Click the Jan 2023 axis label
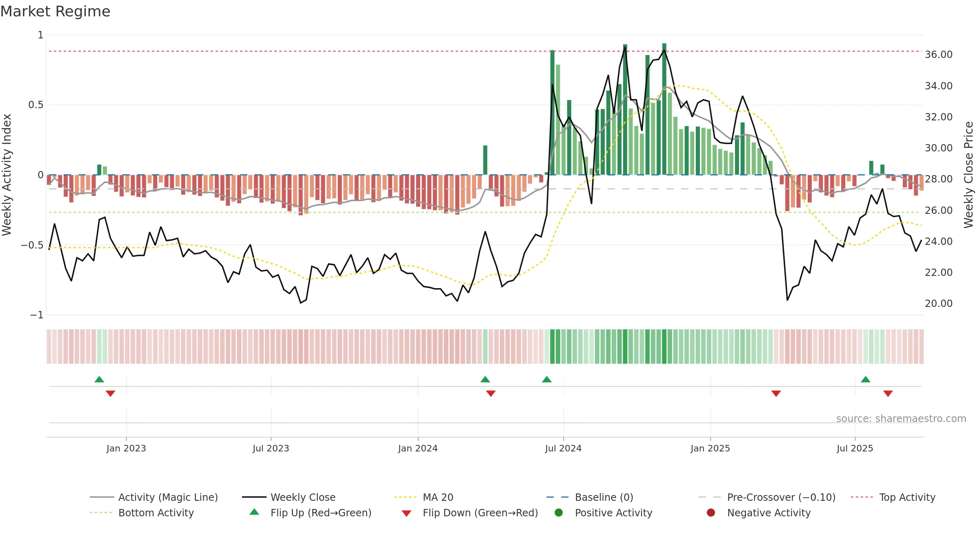The width and height of the screenshot is (980, 551). pyautogui.click(x=126, y=448)
